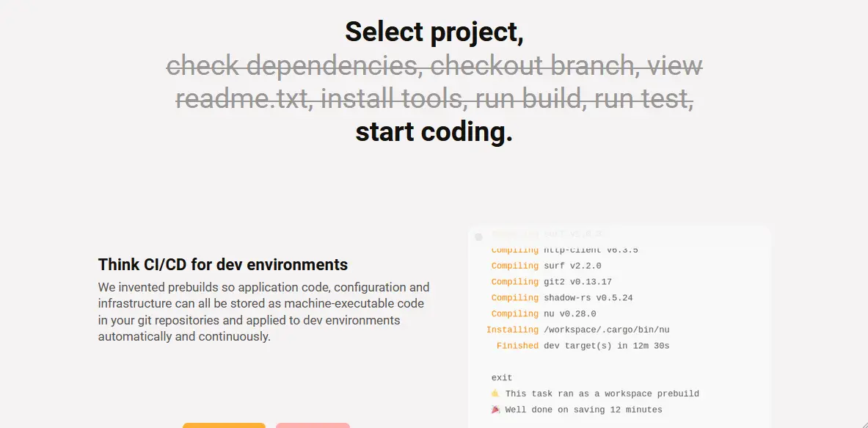Click the bell emoji in terminal output
The image size is (868, 428).
tap(495, 393)
